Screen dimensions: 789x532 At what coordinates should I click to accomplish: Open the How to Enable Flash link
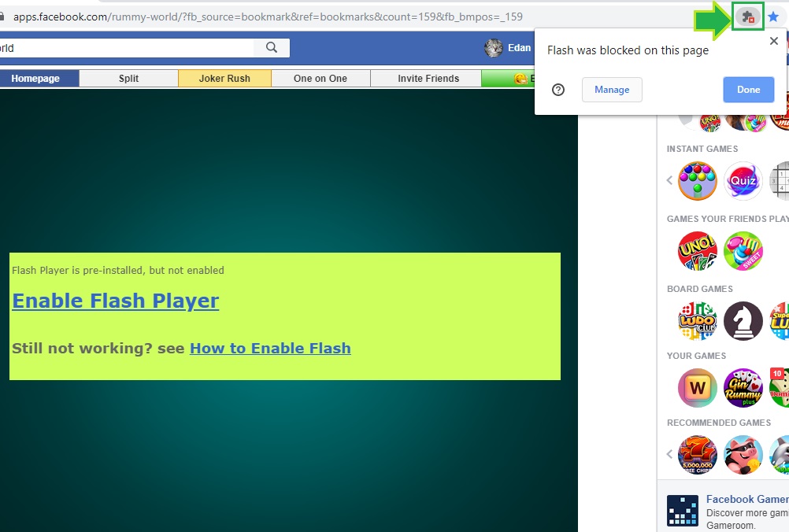270,348
